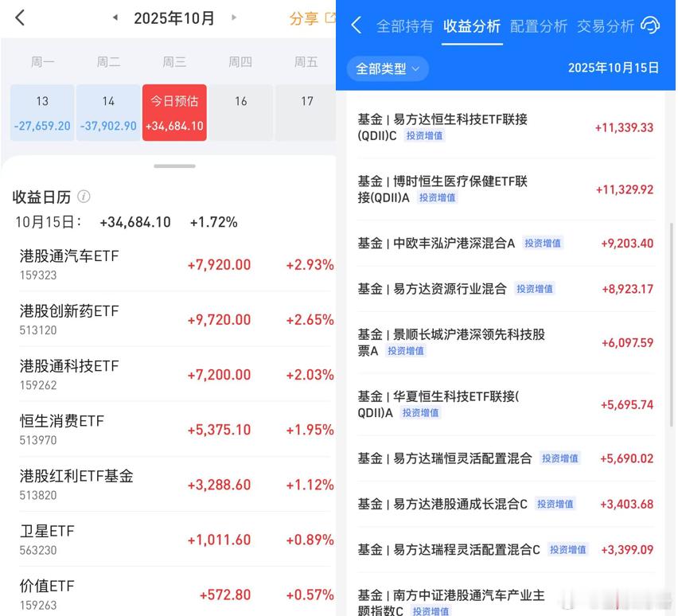Viewport: 678px width, 616px height.
Task: Click +9,203.40 gain value
Action: point(627,243)
